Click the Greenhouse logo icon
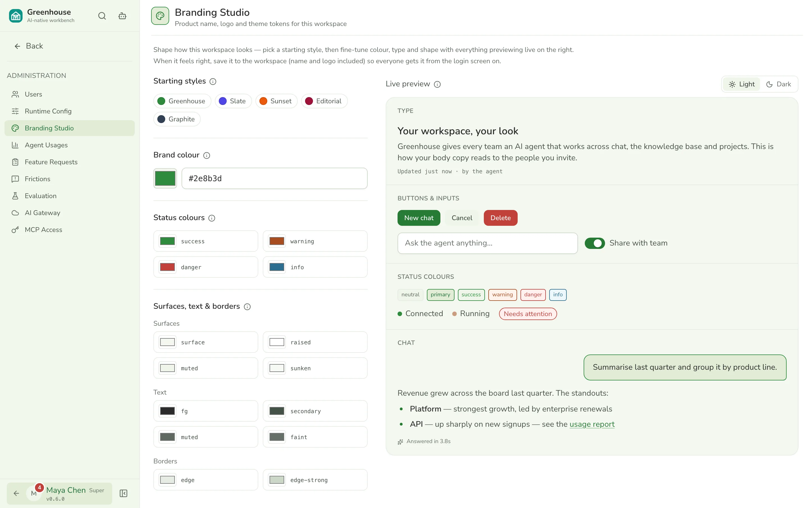This screenshot has height=508, width=812. click(16, 16)
